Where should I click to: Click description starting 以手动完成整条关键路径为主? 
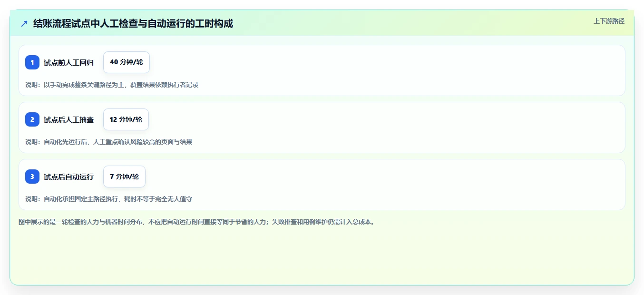[x=112, y=85]
